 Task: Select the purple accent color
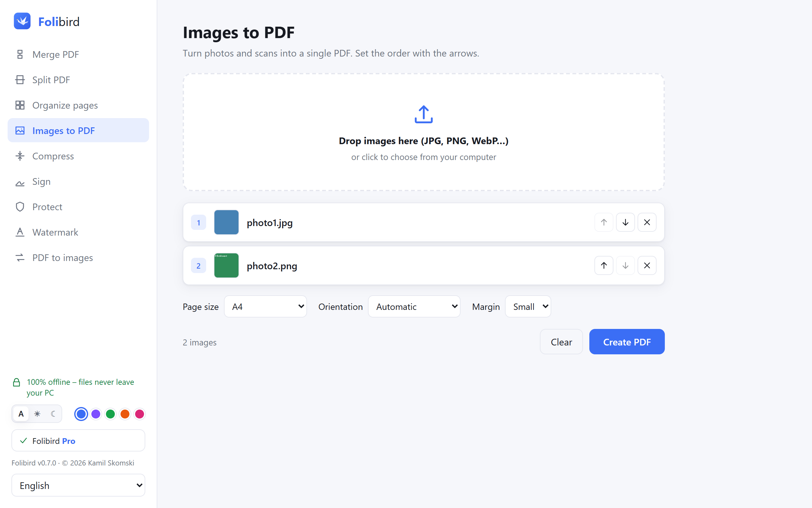point(95,414)
